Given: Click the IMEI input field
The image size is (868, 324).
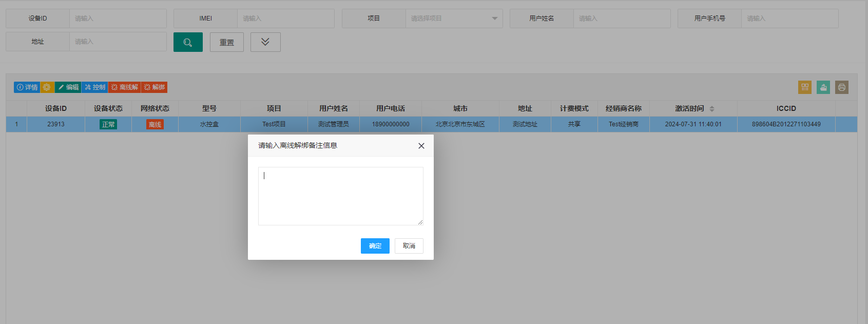Looking at the screenshot, I should pos(286,18).
